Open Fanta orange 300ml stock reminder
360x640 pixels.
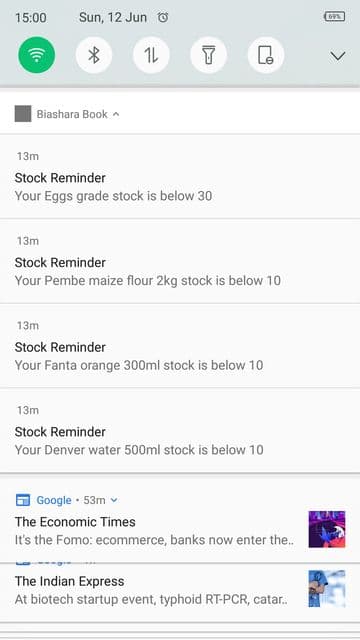pos(180,346)
